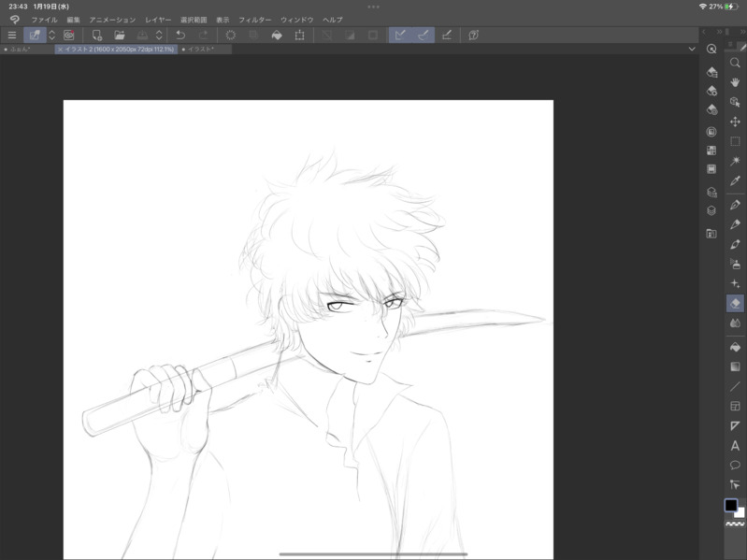The width and height of the screenshot is (747, 560).
Task: Open the Layer Property palette icon
Action: point(711,192)
